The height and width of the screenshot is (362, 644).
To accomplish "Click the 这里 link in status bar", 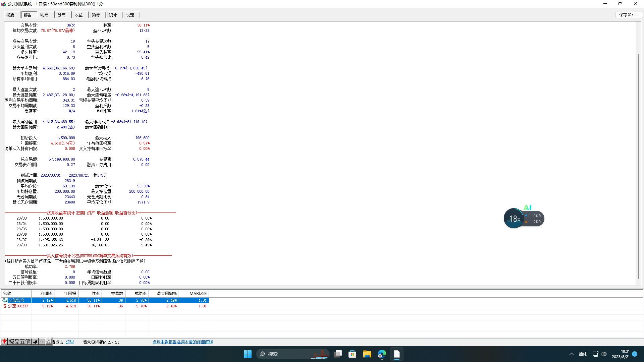I will tap(70, 342).
